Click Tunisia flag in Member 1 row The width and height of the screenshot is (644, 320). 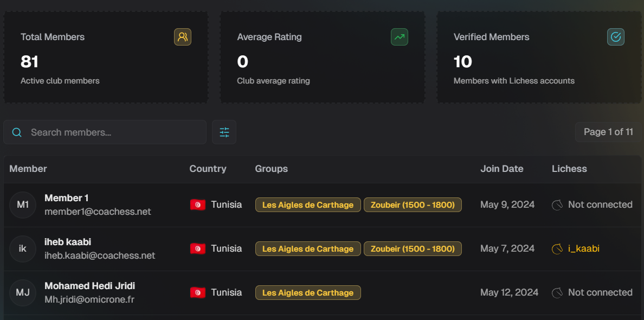197,204
